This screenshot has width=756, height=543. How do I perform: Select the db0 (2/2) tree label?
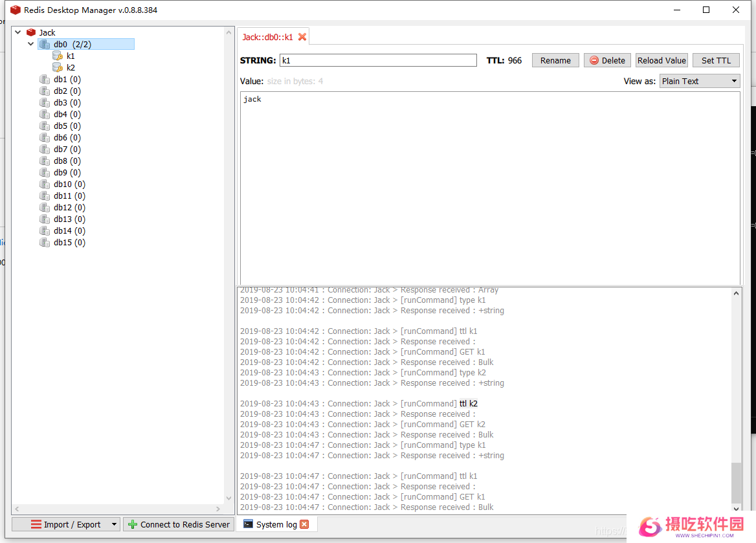[72, 45]
